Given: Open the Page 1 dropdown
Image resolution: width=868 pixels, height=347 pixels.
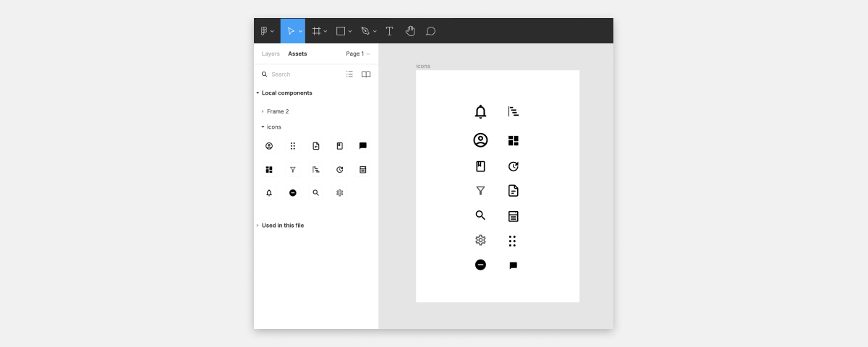Looking at the screenshot, I should point(357,53).
